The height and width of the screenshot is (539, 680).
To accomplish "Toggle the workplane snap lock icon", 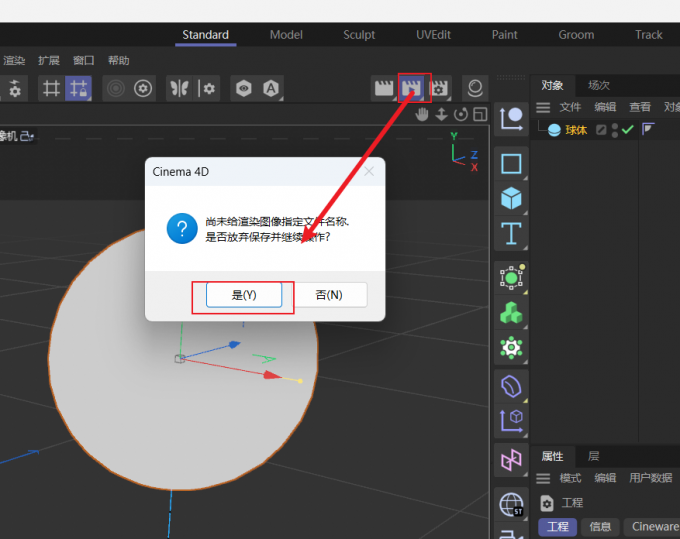I will click(78, 88).
